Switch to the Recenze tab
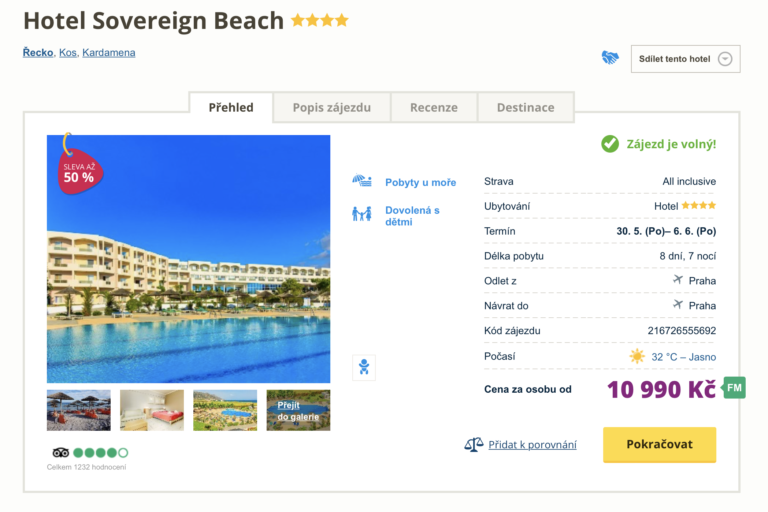This screenshot has height=512, width=768. (433, 107)
